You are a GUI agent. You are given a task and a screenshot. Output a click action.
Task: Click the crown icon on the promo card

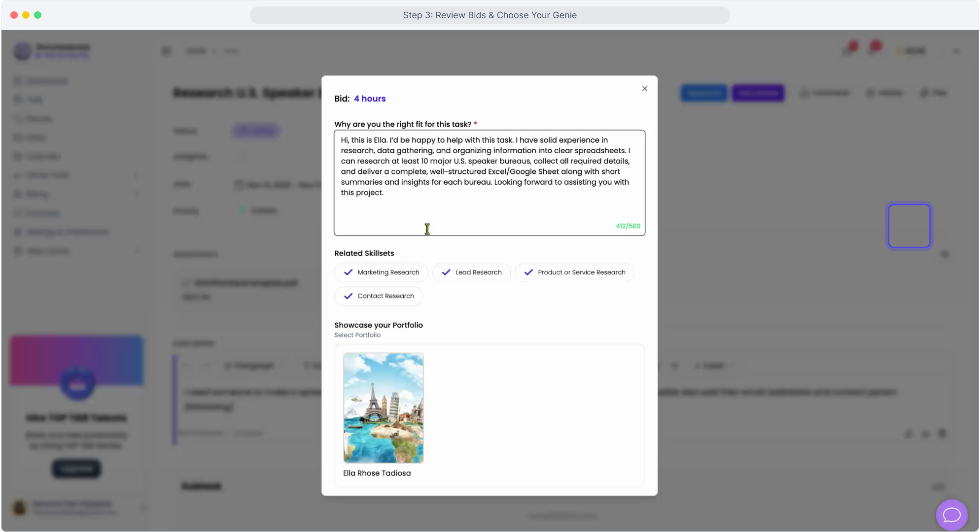(77, 384)
